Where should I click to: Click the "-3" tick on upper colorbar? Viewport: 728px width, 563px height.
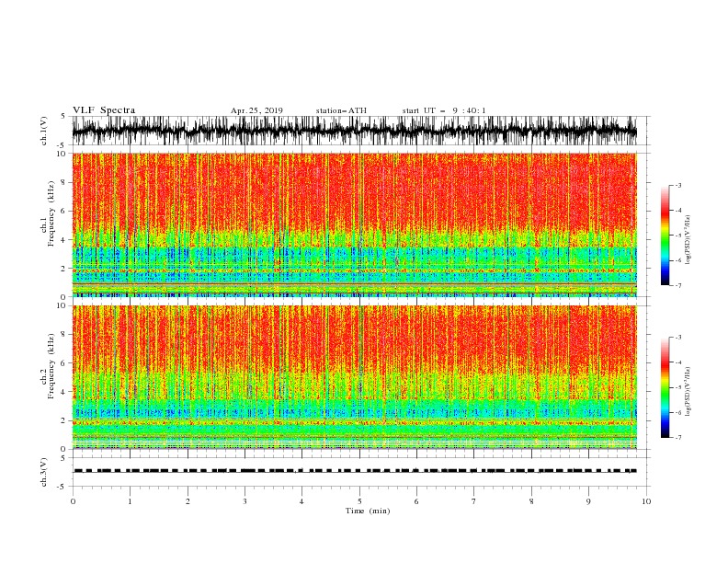coord(677,185)
